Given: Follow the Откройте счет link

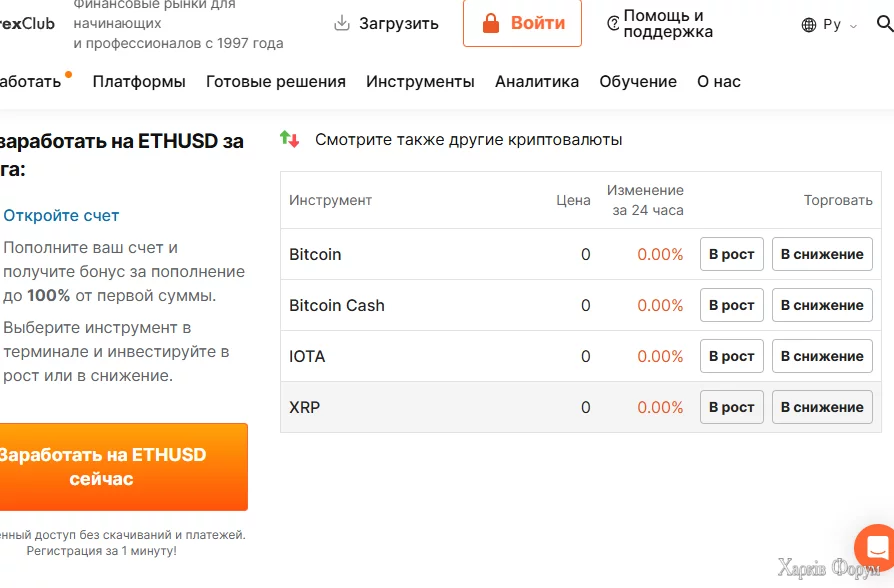Looking at the screenshot, I should [61, 215].
